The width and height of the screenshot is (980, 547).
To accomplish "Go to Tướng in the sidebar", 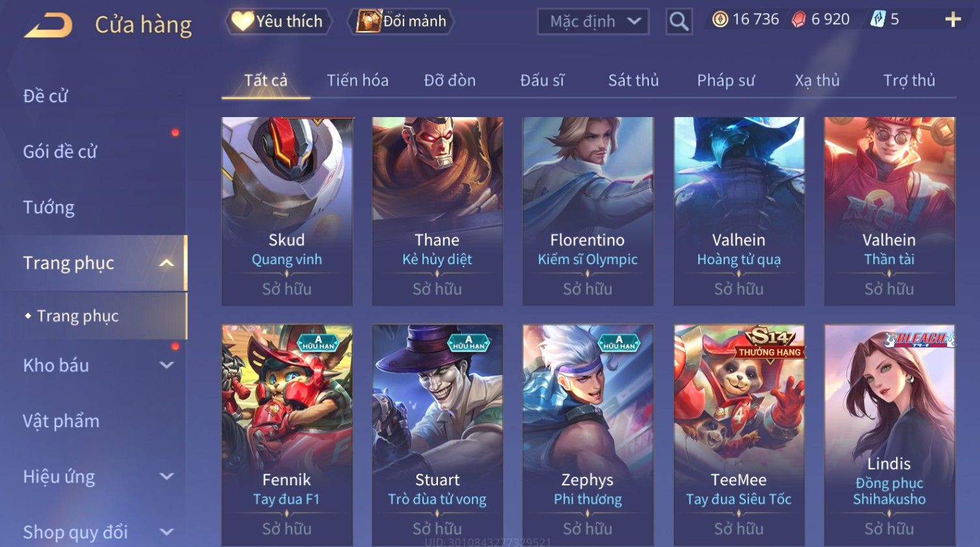I will (x=49, y=207).
